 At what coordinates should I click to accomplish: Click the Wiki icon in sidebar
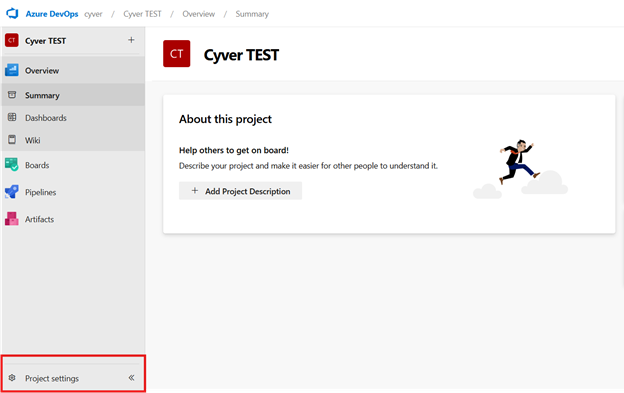(x=12, y=140)
